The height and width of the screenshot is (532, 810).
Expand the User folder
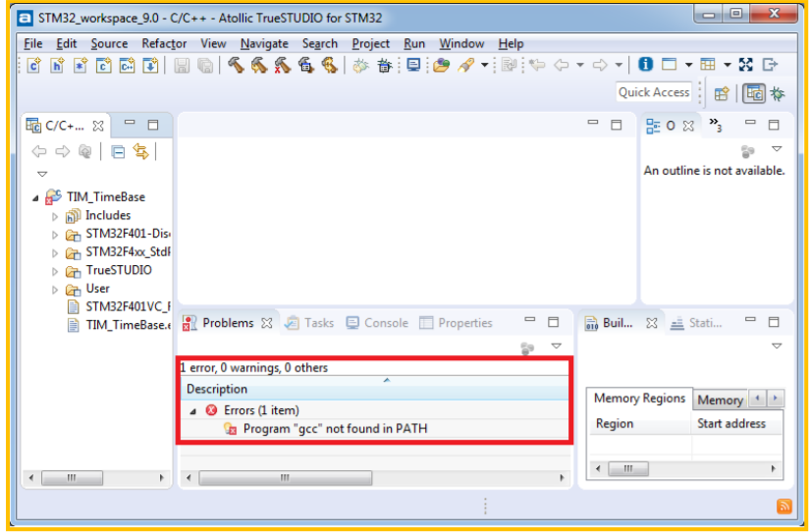tap(55, 290)
